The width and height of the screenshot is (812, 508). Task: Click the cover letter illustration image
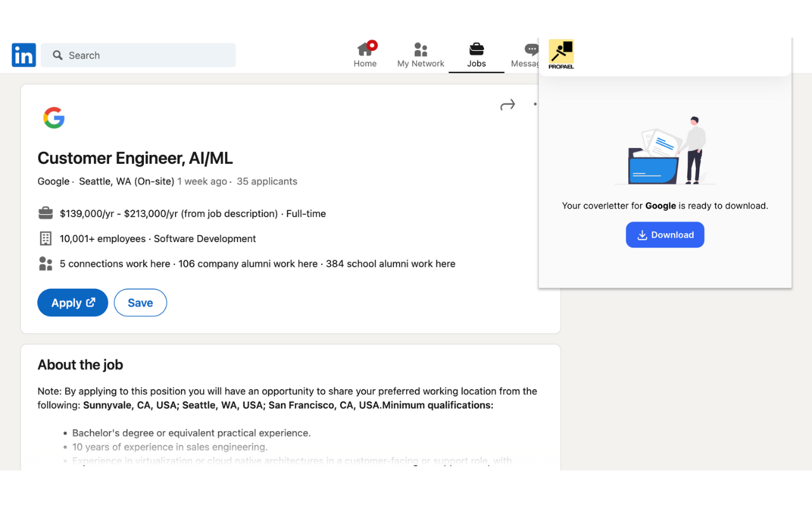665,151
